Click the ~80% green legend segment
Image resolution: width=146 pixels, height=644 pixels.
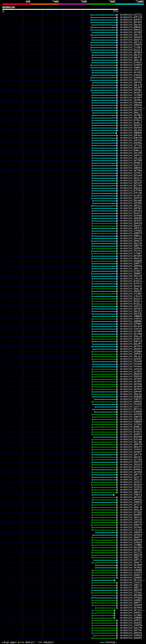coord(101,4)
